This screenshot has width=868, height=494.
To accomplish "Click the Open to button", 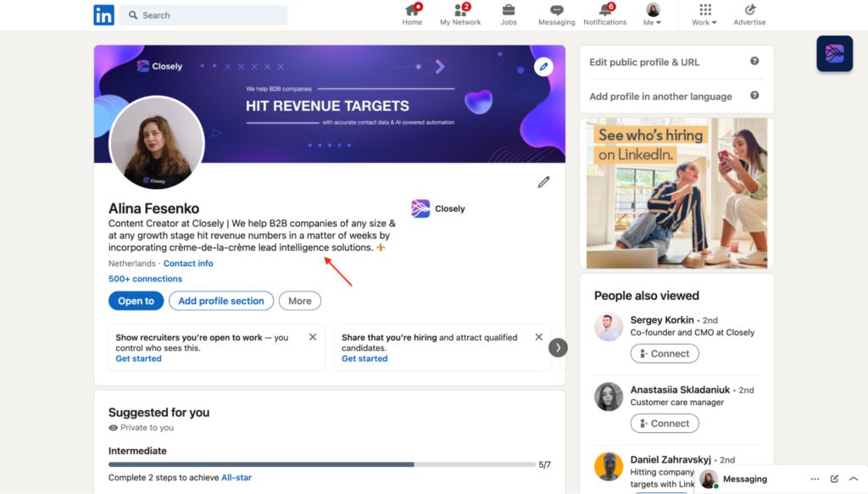I will pos(136,301).
